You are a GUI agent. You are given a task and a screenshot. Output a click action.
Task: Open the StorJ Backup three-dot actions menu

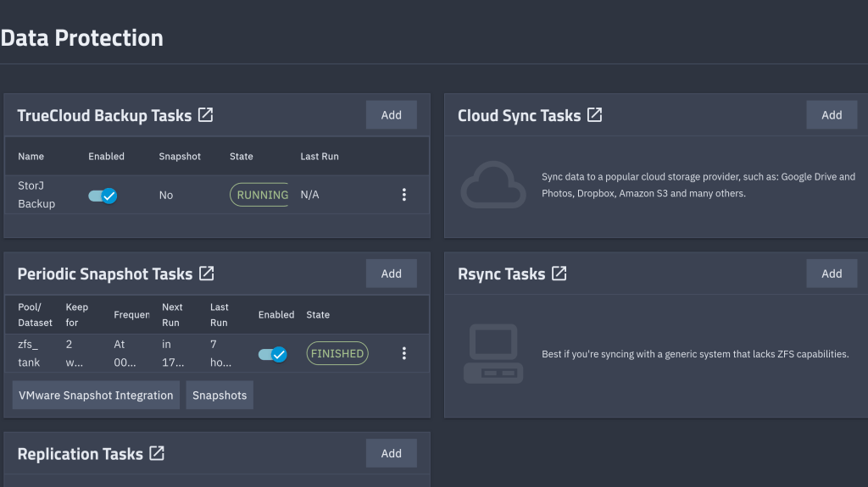403,195
